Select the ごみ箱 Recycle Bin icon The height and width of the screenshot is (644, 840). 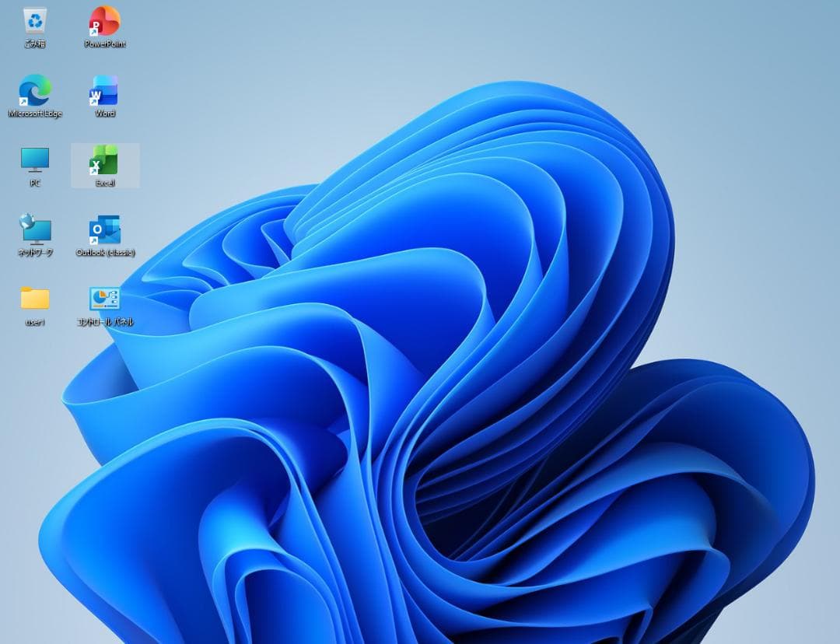click(x=35, y=20)
